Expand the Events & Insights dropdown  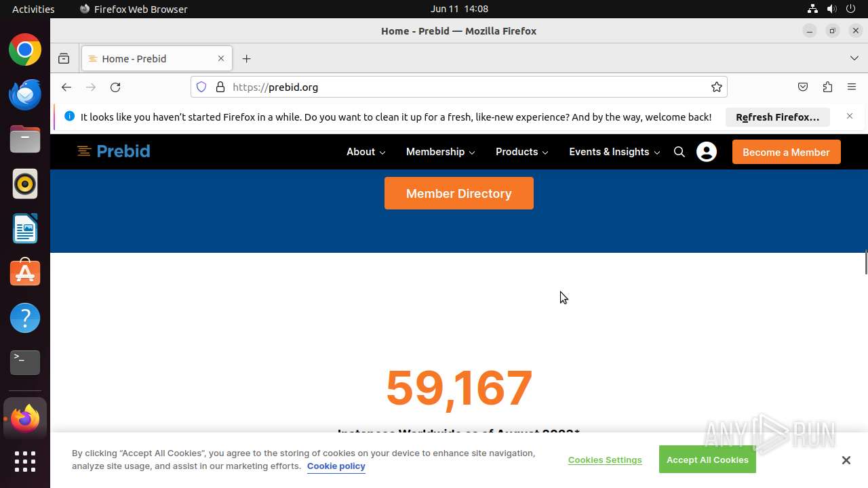click(614, 152)
